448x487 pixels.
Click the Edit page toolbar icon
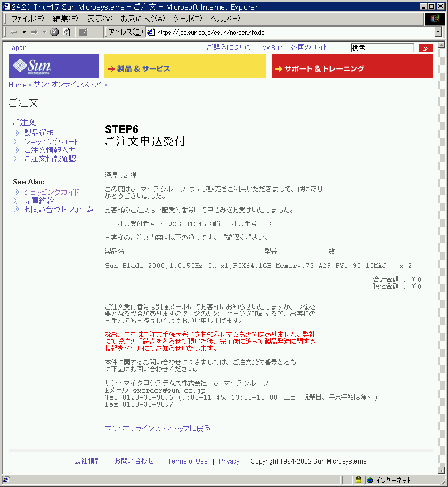tap(83, 32)
